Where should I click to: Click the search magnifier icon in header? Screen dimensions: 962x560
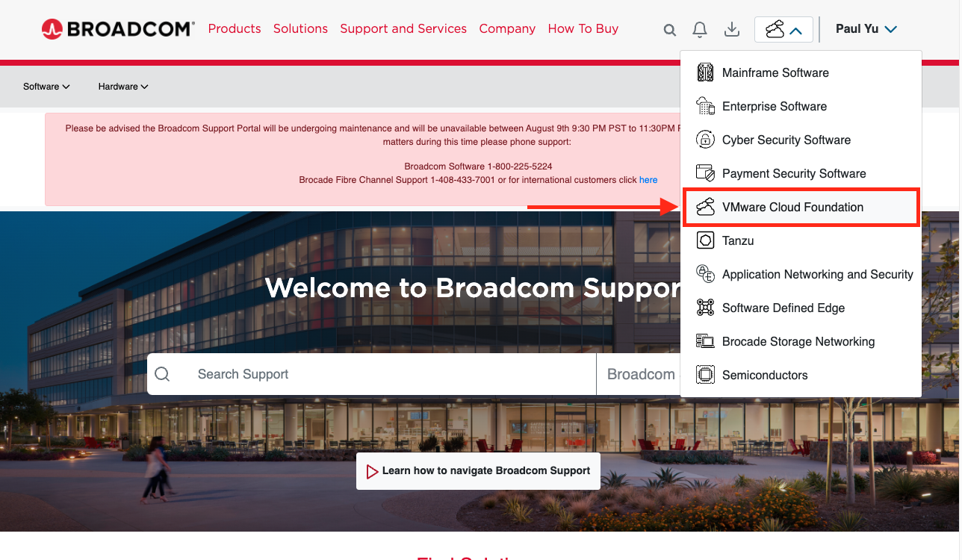point(670,30)
